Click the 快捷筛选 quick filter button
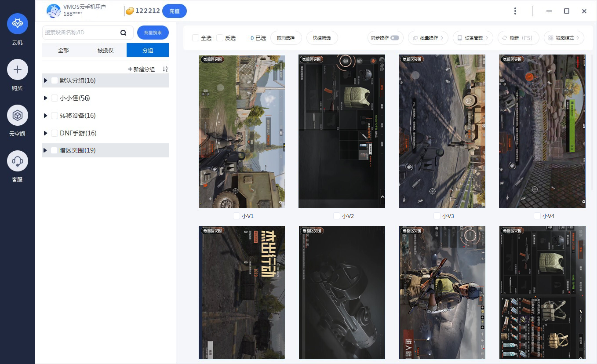Image resolution: width=597 pixels, height=364 pixels. click(x=322, y=38)
